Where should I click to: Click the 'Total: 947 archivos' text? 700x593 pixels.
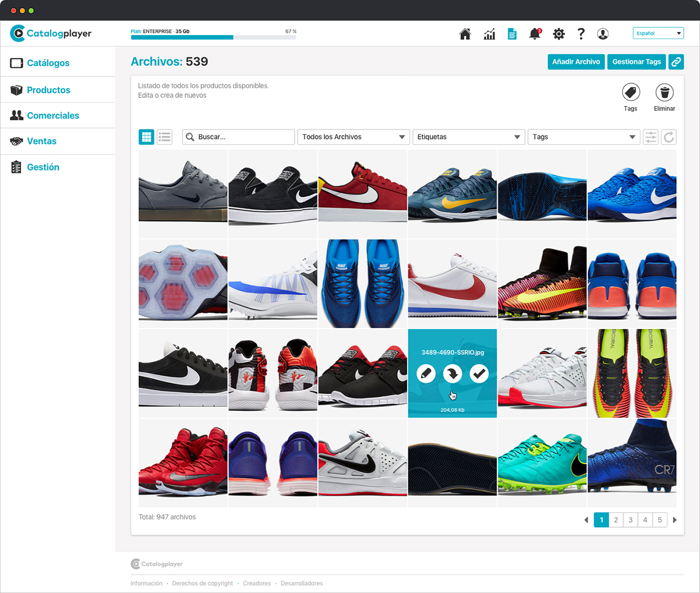pyautogui.click(x=167, y=517)
